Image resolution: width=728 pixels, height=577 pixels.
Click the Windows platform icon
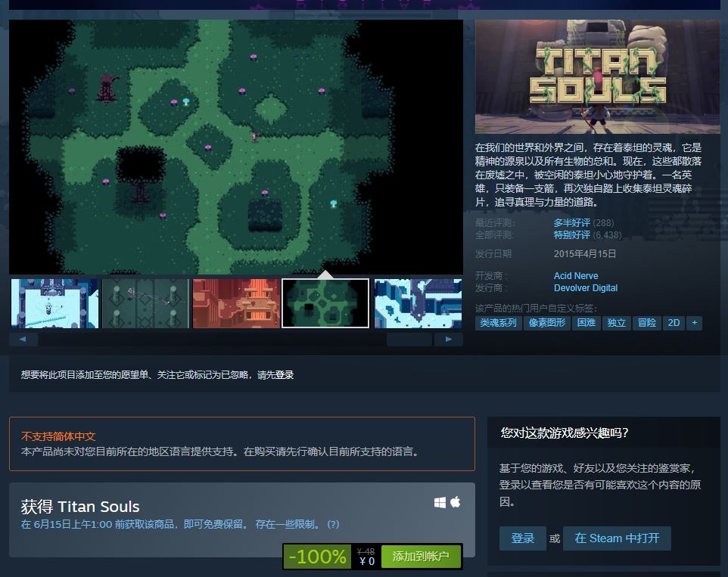[440, 502]
